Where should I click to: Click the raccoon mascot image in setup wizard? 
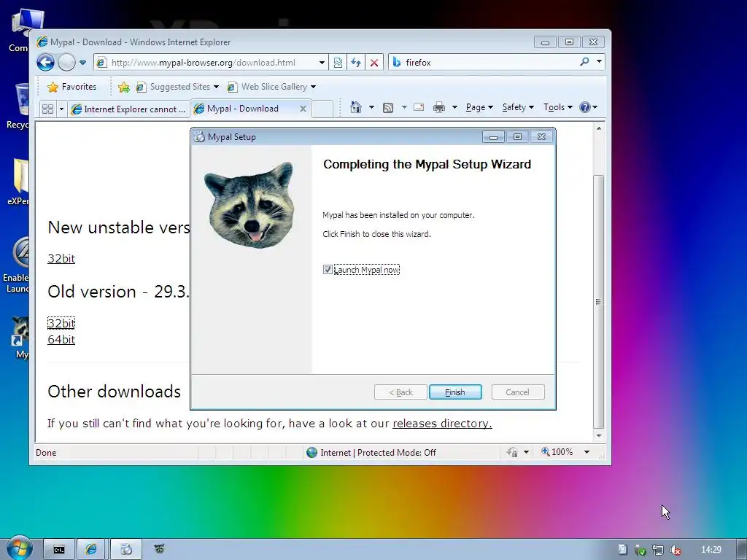point(249,205)
